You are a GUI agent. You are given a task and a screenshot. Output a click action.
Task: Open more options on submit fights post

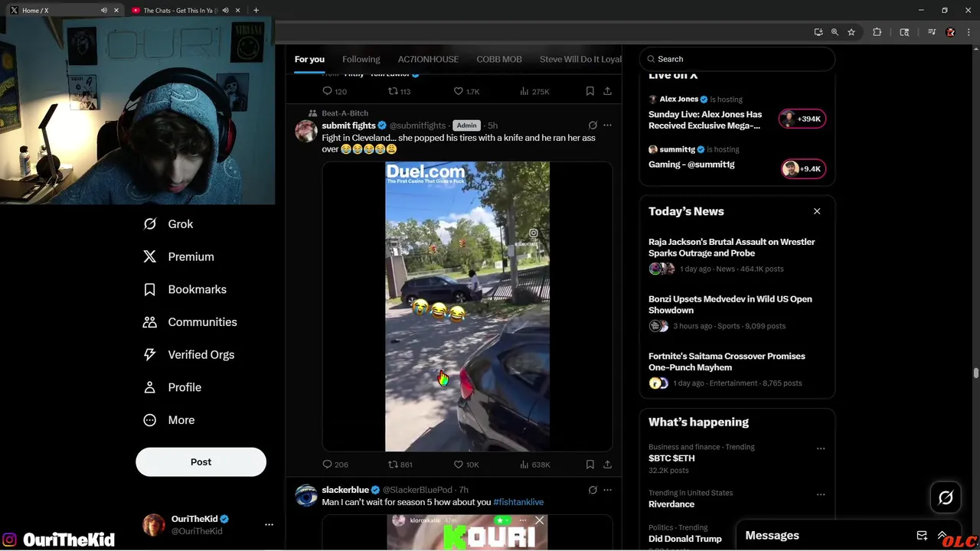pos(607,126)
